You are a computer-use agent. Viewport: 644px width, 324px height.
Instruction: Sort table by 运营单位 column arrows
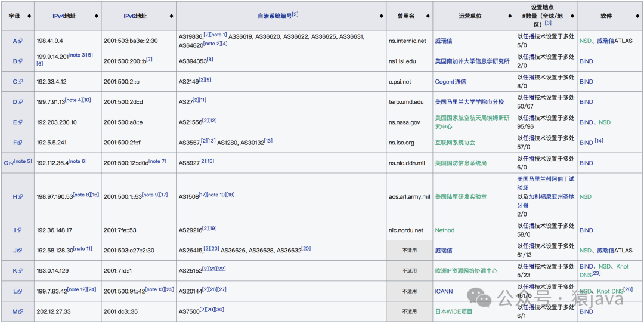[509, 16]
